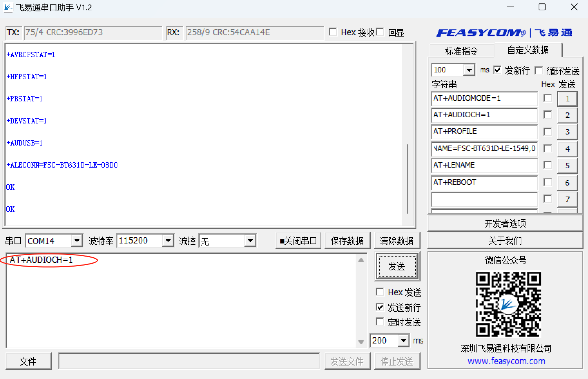This screenshot has width=588, height=379.
Task: Send AT+REBOOT using button 6
Action: tap(567, 182)
